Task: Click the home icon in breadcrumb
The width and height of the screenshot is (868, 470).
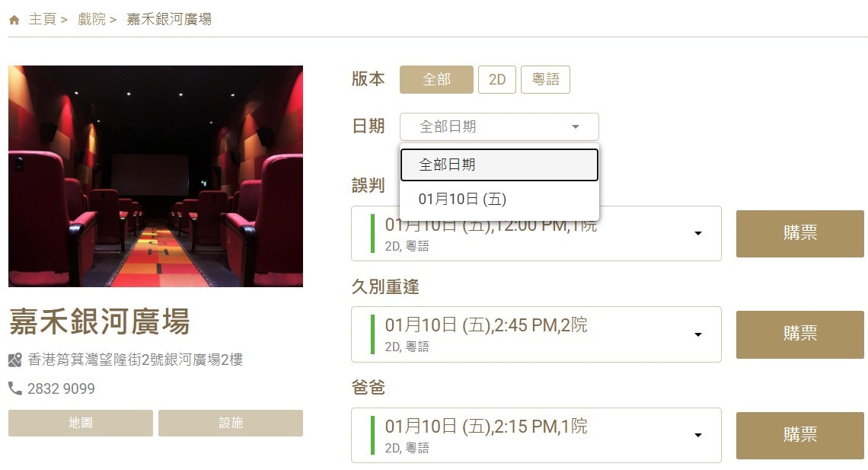Action: pos(14,20)
